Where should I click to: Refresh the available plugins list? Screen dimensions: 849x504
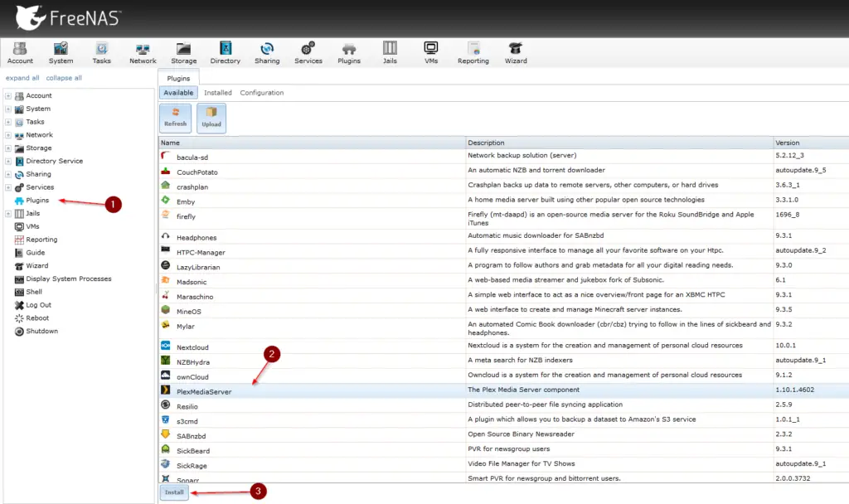(x=176, y=118)
